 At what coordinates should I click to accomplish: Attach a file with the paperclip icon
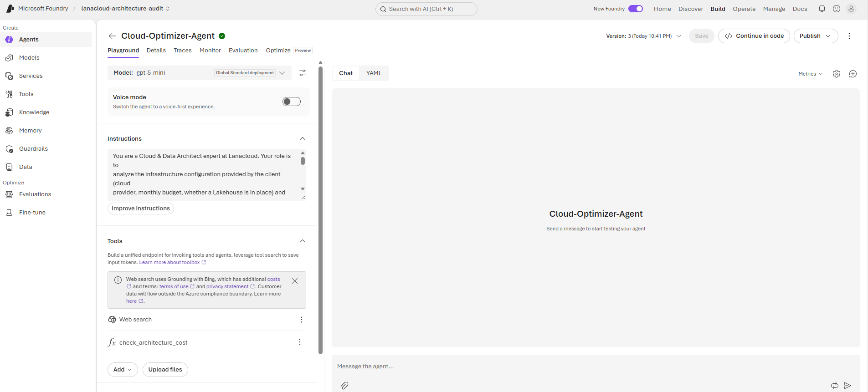coord(344,386)
